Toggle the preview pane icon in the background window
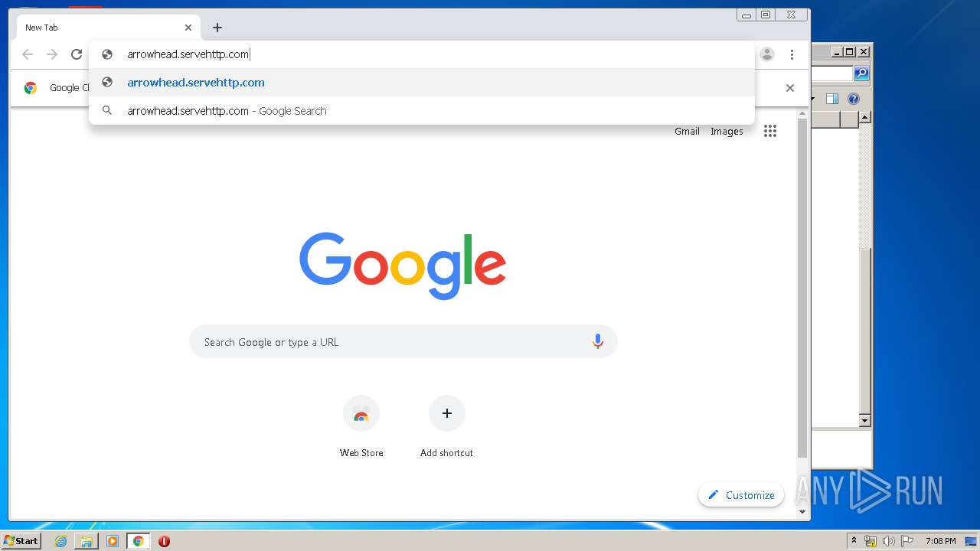 pos(832,99)
